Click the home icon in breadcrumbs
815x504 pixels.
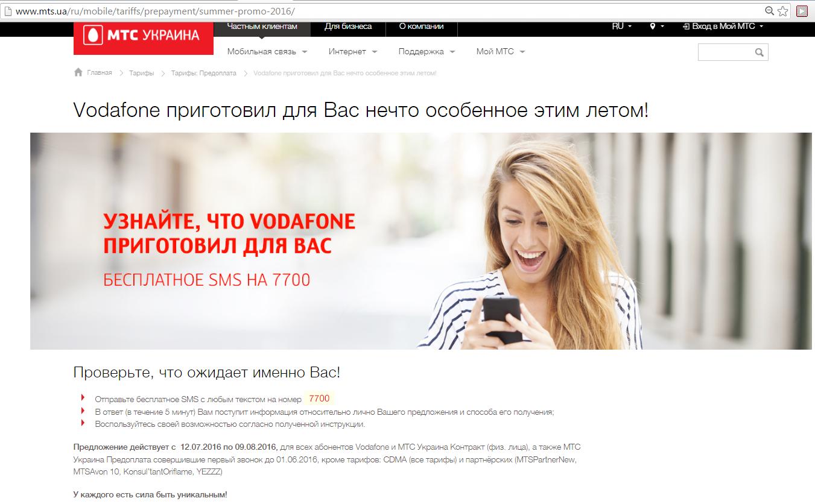tap(78, 72)
